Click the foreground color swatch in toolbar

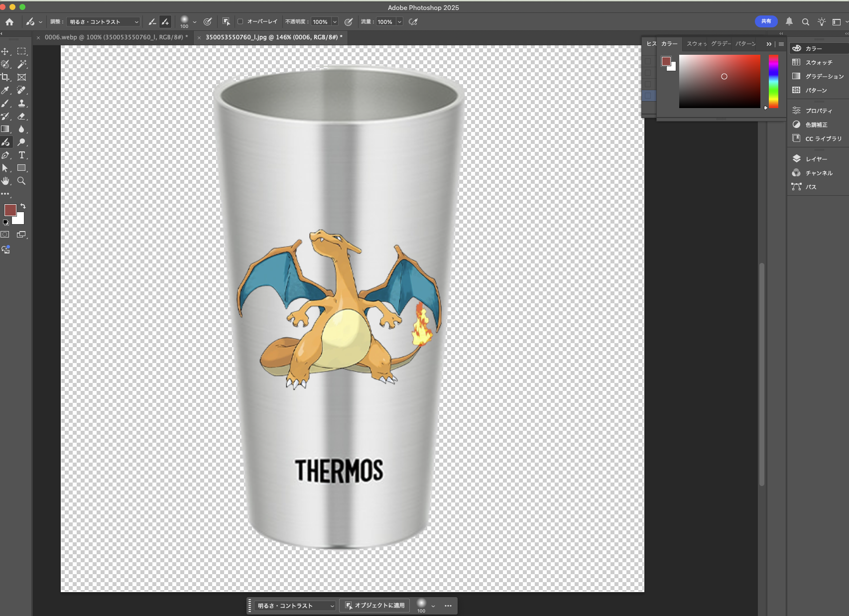pos(9,210)
